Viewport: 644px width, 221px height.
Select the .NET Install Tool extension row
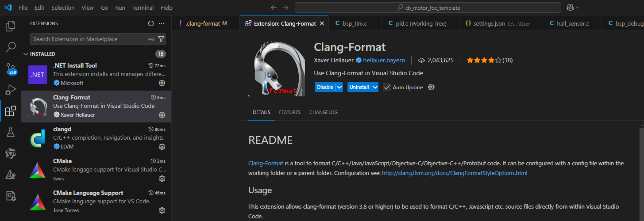96,75
